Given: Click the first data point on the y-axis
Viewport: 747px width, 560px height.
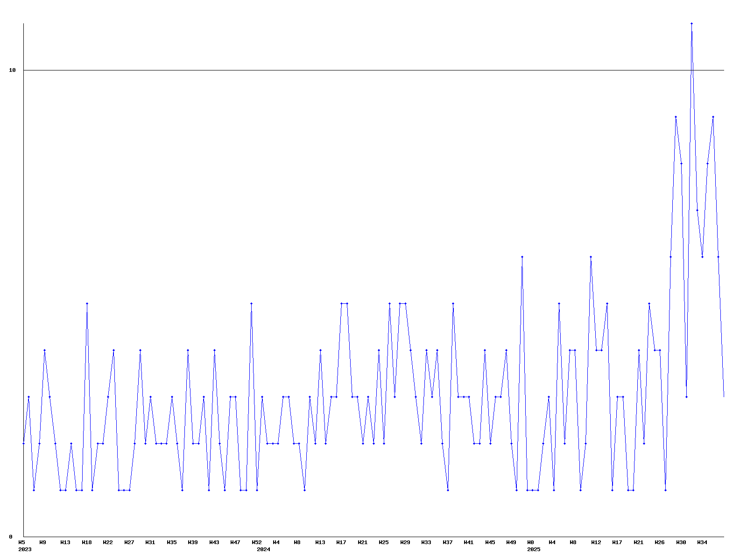Looking at the screenshot, I should pos(24,443).
